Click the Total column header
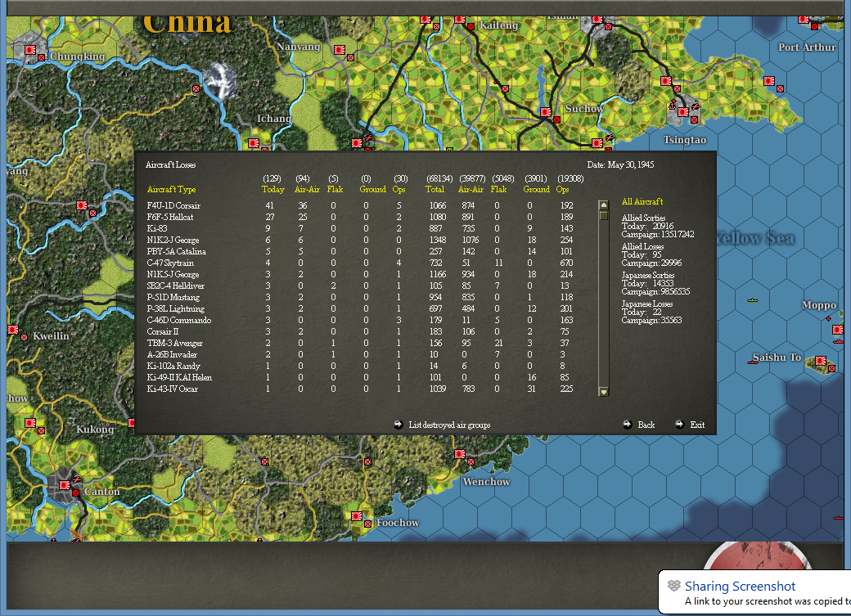This screenshot has height=616, width=851. pyautogui.click(x=435, y=190)
